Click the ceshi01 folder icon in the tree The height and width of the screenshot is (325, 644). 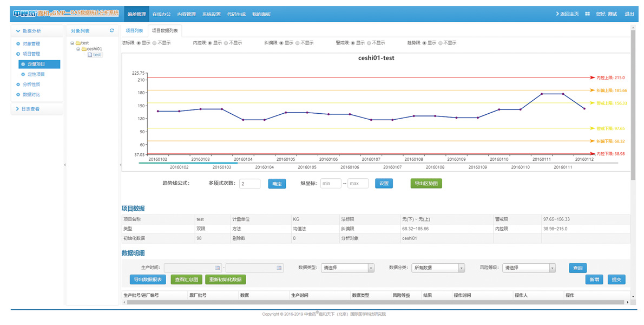pyautogui.click(x=84, y=49)
